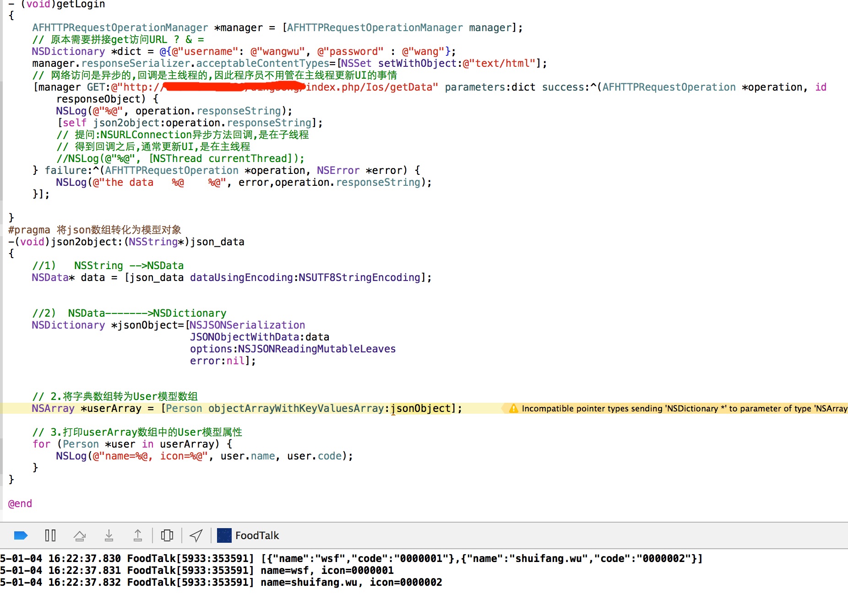
Task: Click NSArray *userArray declaration
Action: (x=87, y=408)
